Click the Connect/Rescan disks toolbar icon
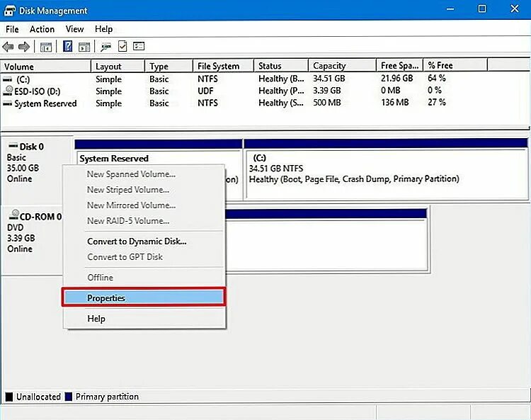Screen dimensions: 531x420 tap(105, 47)
